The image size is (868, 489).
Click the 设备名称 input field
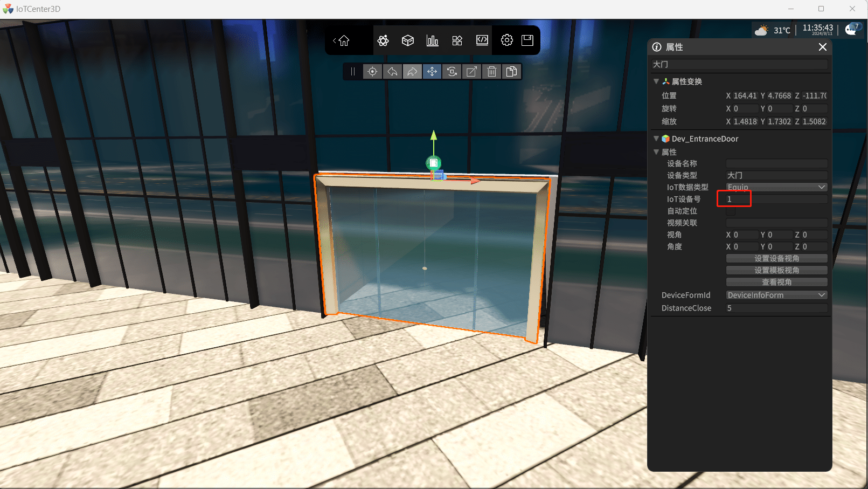click(x=776, y=163)
